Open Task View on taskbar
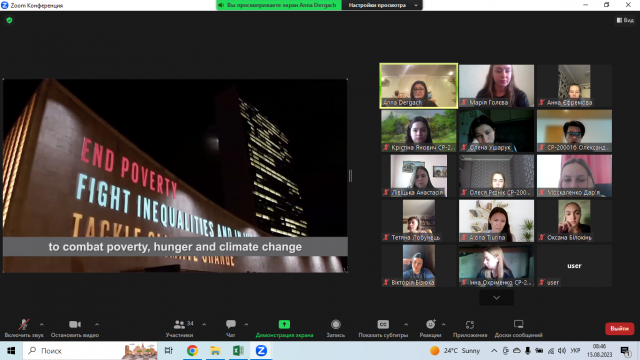 [169, 351]
